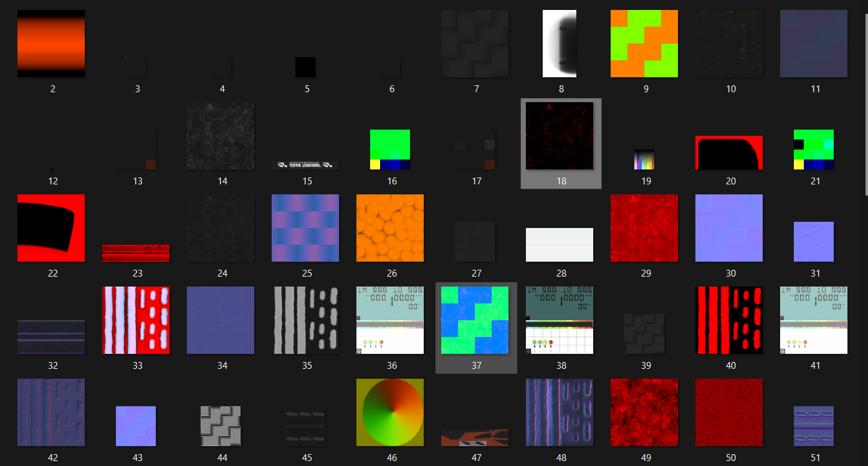The height and width of the screenshot is (466, 868).
Task: Select red-bordered black shape thumbnail 22
Action: tap(51, 228)
